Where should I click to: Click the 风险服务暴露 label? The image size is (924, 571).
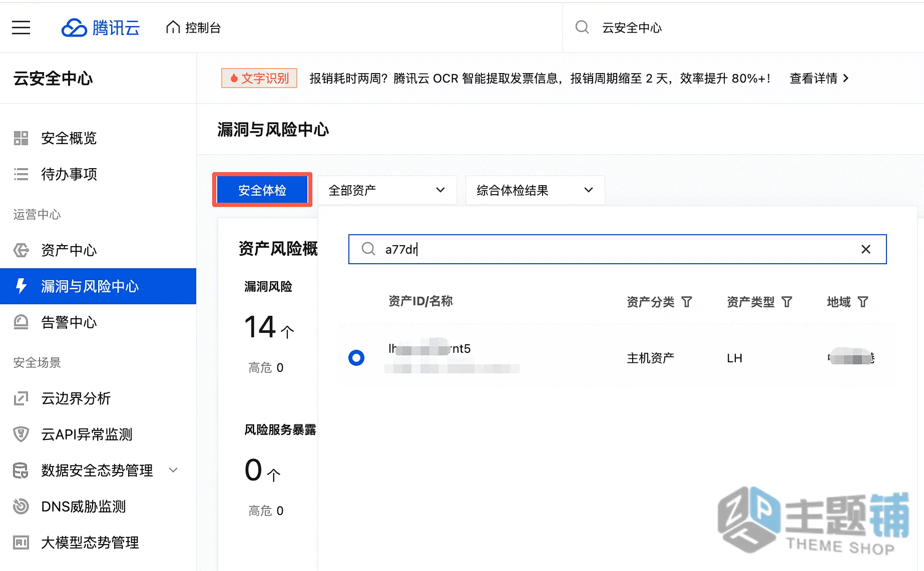(x=280, y=429)
